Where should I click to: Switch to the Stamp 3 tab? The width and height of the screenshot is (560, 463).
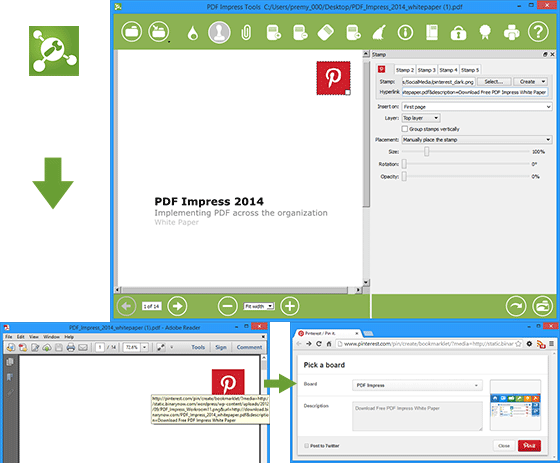coord(426,70)
